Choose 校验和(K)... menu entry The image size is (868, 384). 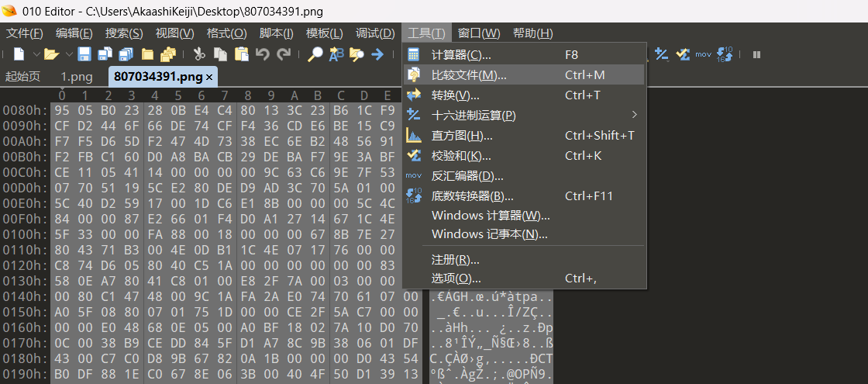524,156
